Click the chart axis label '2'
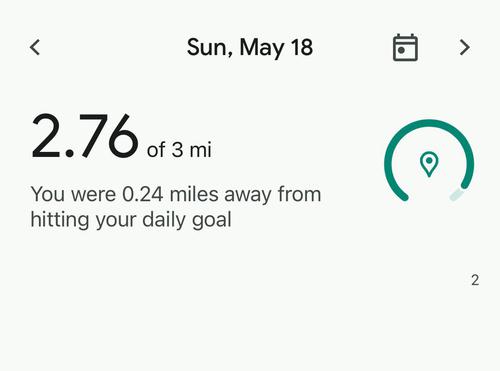This screenshot has width=500, height=371. pyautogui.click(x=475, y=280)
